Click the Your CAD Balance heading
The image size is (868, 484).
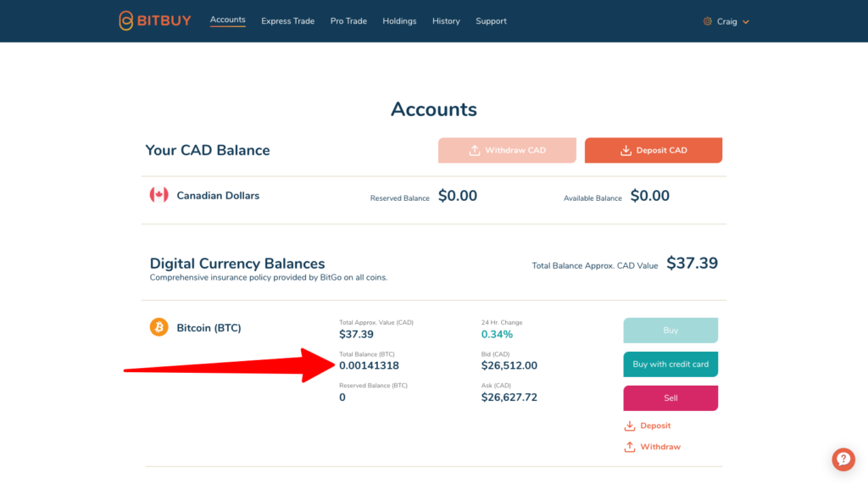pyautogui.click(x=208, y=150)
